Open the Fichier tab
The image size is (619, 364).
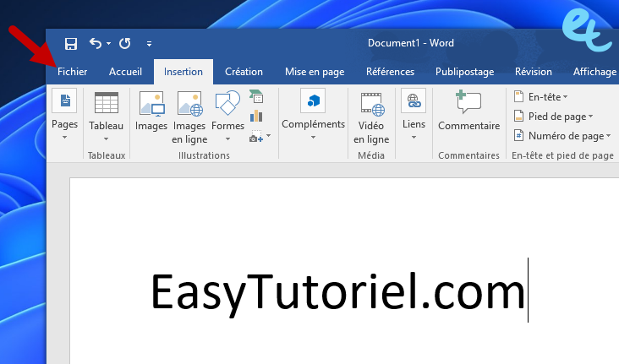[72, 72]
